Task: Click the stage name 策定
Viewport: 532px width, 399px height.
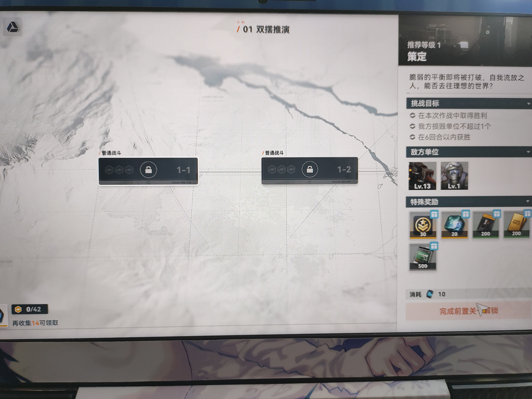Action: point(417,57)
